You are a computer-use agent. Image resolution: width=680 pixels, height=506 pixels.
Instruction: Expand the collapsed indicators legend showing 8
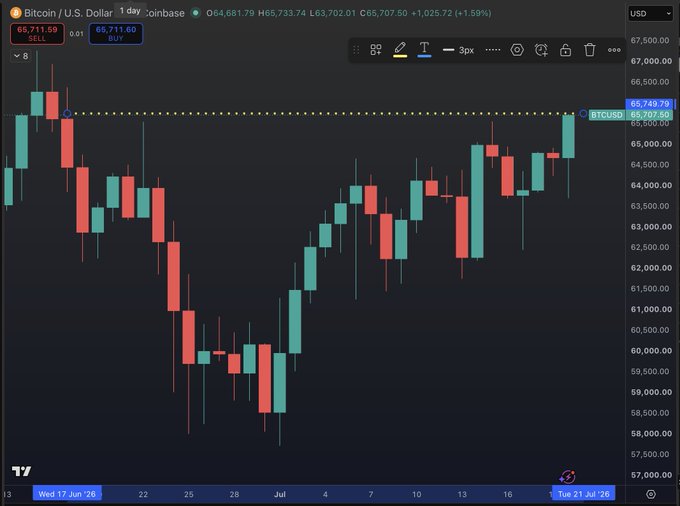tap(21, 56)
